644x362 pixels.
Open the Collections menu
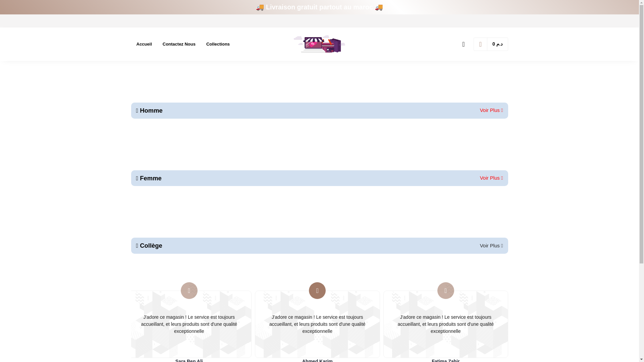[218, 44]
